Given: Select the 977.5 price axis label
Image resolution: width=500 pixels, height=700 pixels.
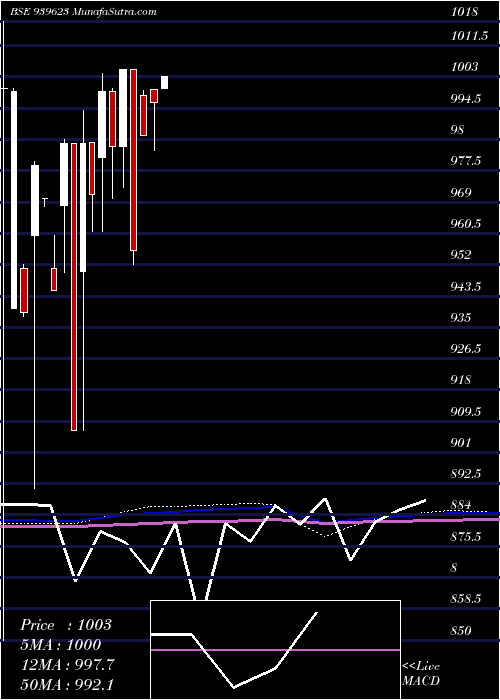Looking at the screenshot, I should click(x=466, y=161).
